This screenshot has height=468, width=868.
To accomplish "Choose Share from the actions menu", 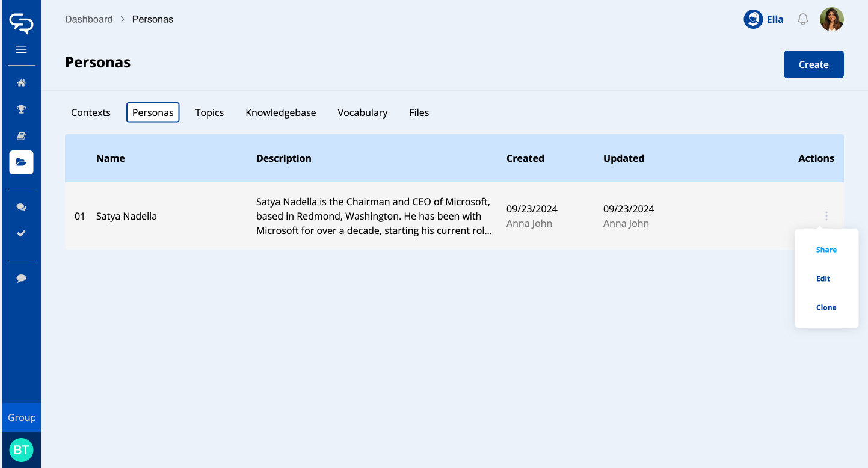I will 826,250.
